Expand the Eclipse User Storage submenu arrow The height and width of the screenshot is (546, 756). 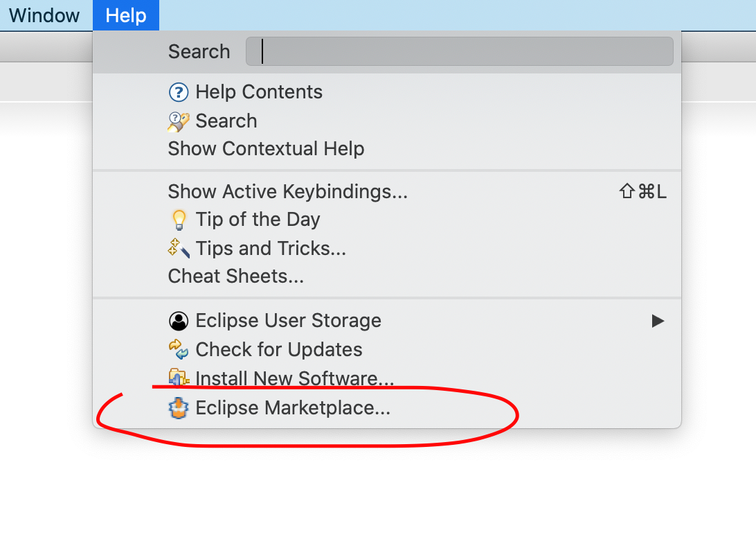click(x=658, y=321)
